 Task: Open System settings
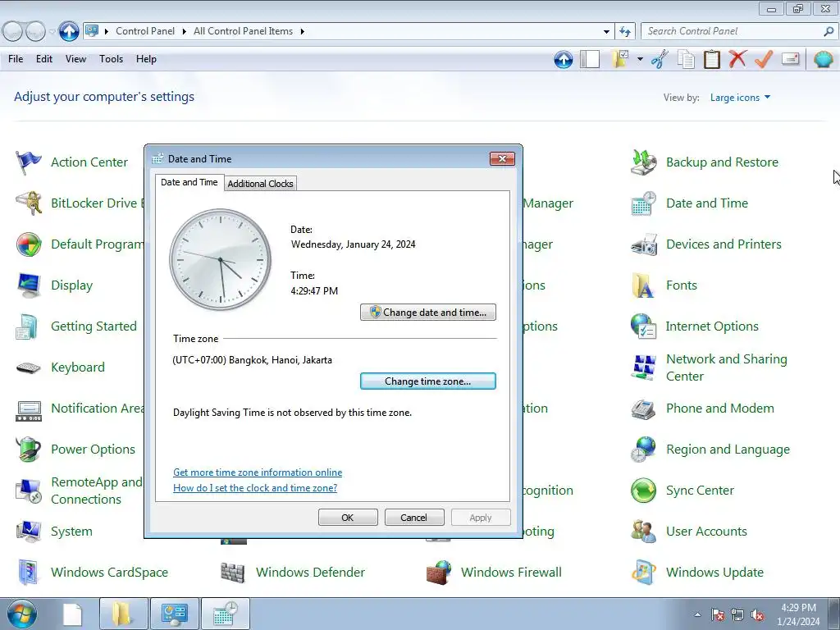[x=55, y=532]
